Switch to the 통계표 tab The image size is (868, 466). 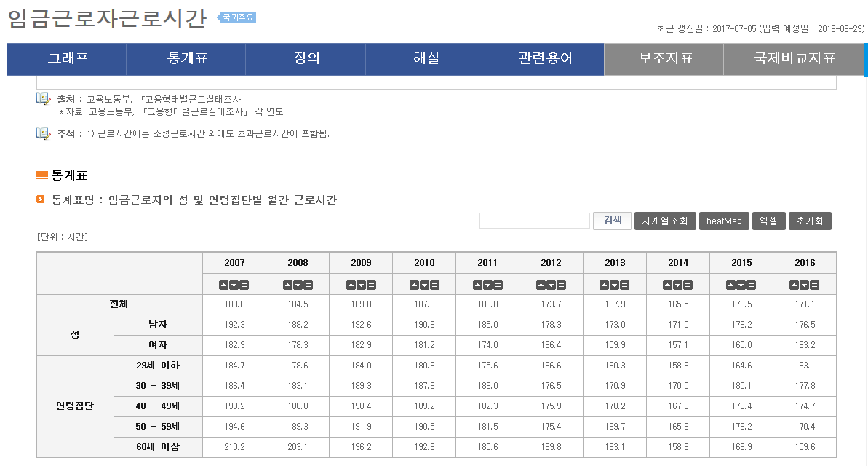[x=186, y=59]
